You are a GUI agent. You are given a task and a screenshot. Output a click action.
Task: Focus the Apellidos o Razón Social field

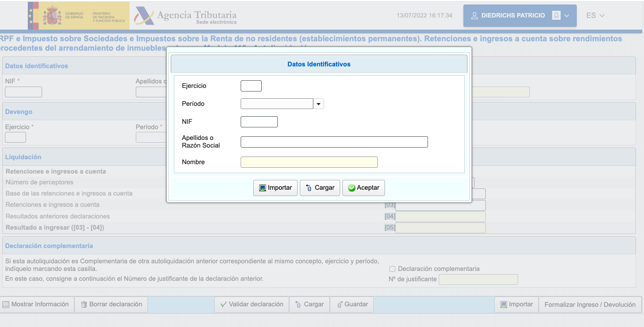334,142
